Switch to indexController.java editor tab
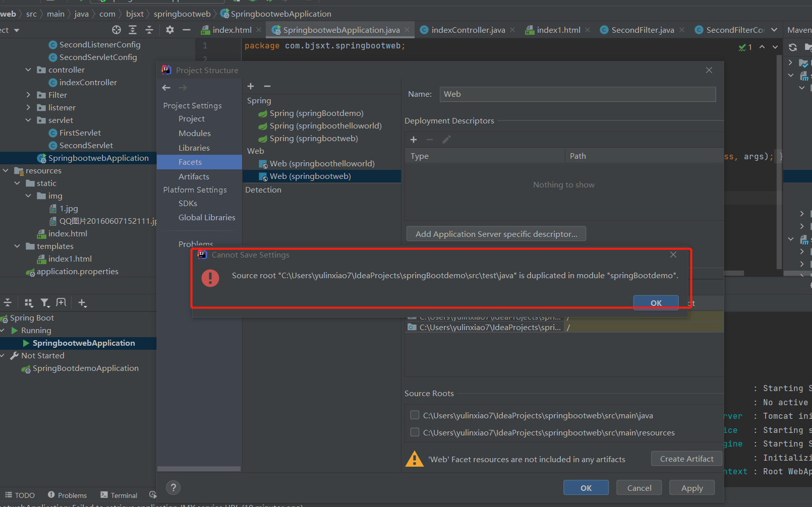This screenshot has width=812, height=507. 468,30
